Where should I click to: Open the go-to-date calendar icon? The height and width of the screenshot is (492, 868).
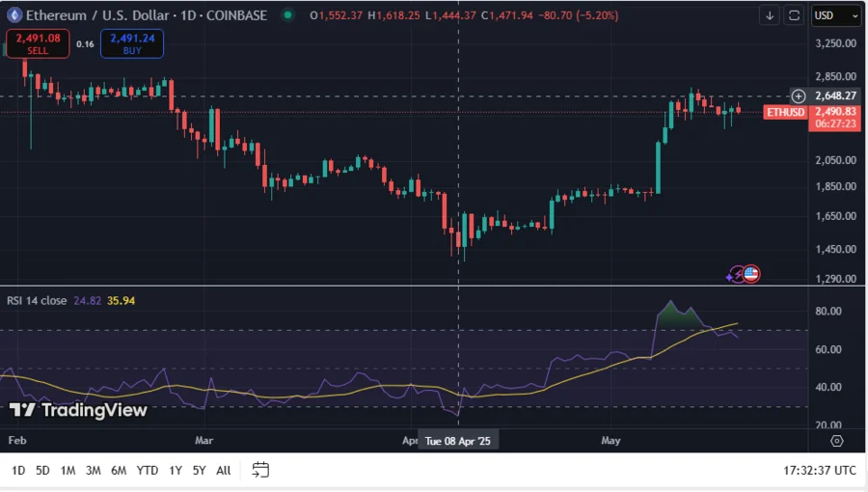click(260, 470)
